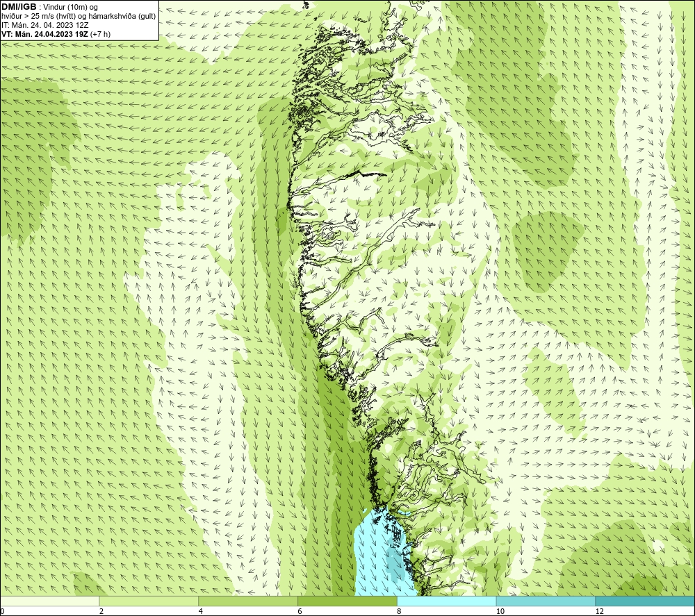Click the '4' label on the wind scale
Viewport: 695px width, 616px height.
[201, 611]
